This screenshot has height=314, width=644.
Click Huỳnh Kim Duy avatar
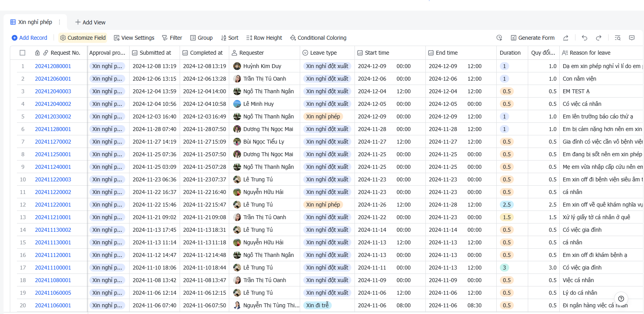point(237,66)
